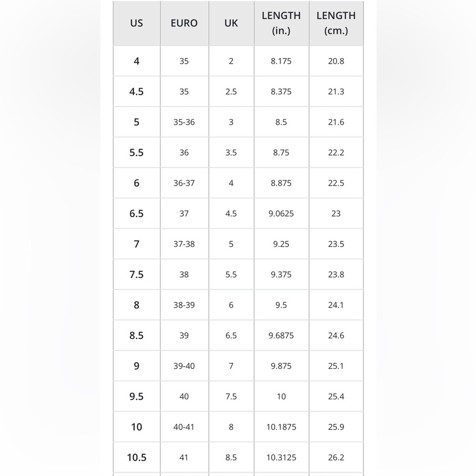Click the EURO 36-37 cell
476x476 pixels.
click(x=184, y=183)
